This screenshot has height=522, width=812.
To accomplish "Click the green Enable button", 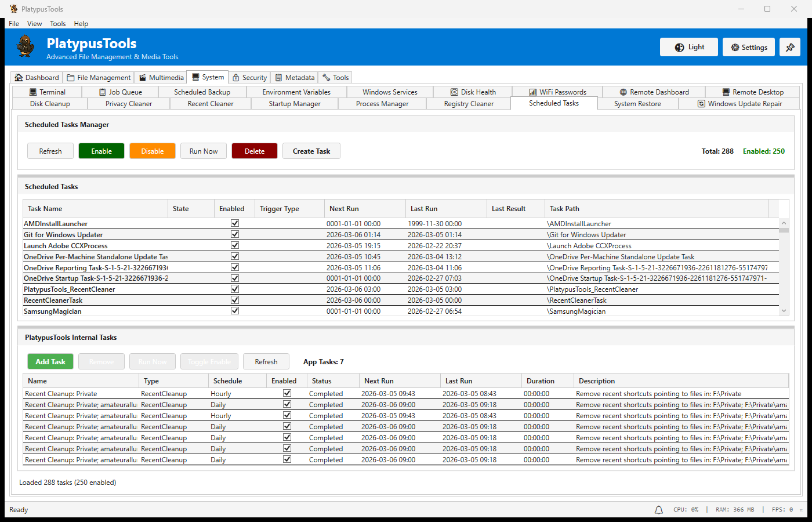I will pos(101,151).
